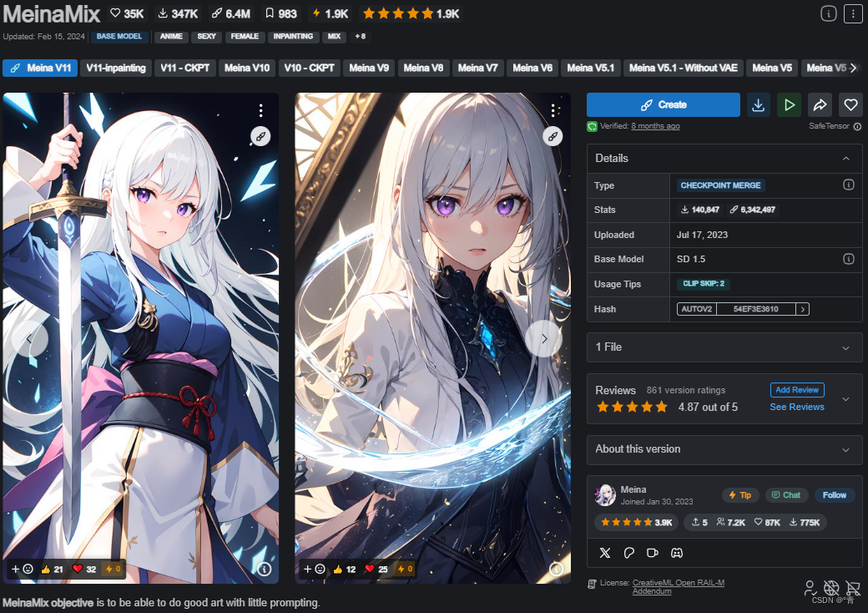This screenshot has height=613, width=868.
Task: Click remix brush icon on second image
Action: 553,136
